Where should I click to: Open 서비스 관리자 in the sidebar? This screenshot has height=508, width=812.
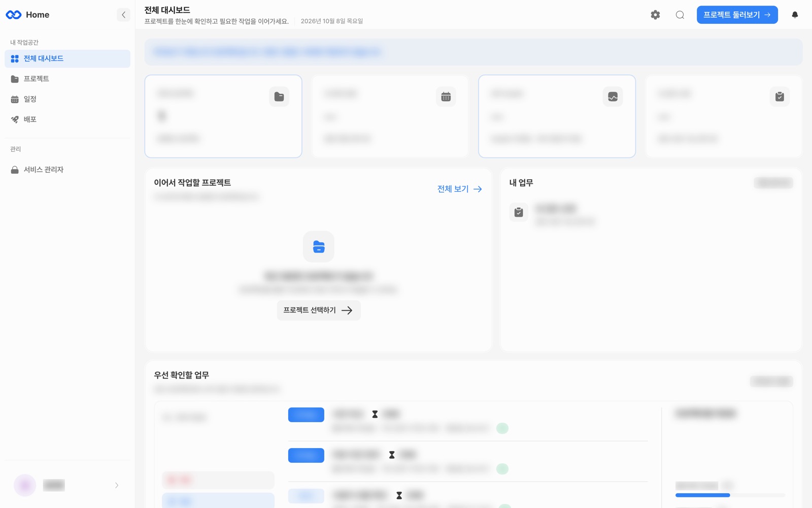67,170
